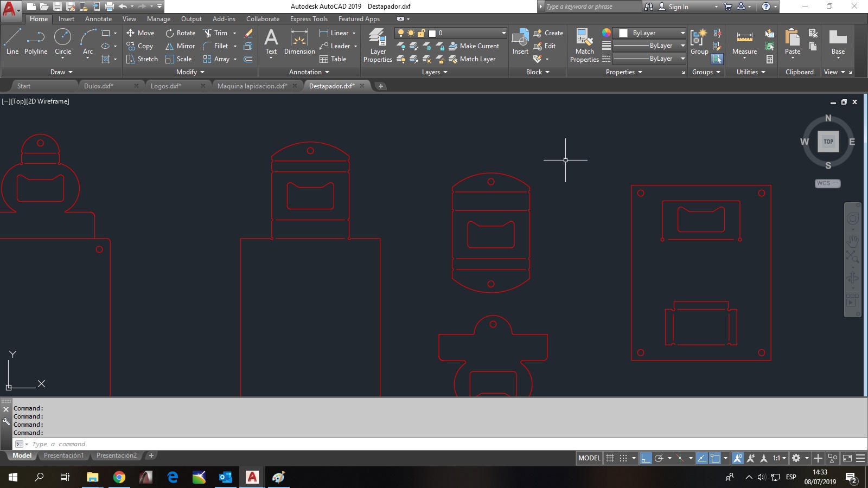Open the layer name dropdown list

(503, 33)
